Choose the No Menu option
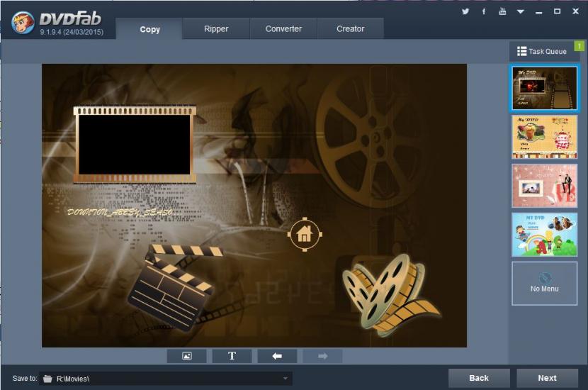 click(545, 284)
